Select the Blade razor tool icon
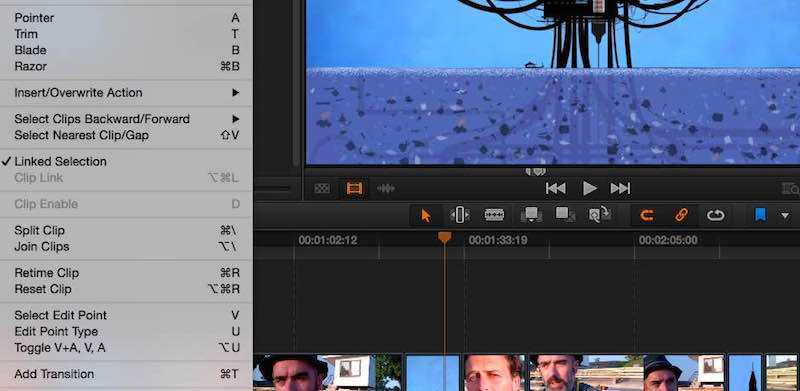 pyautogui.click(x=494, y=215)
